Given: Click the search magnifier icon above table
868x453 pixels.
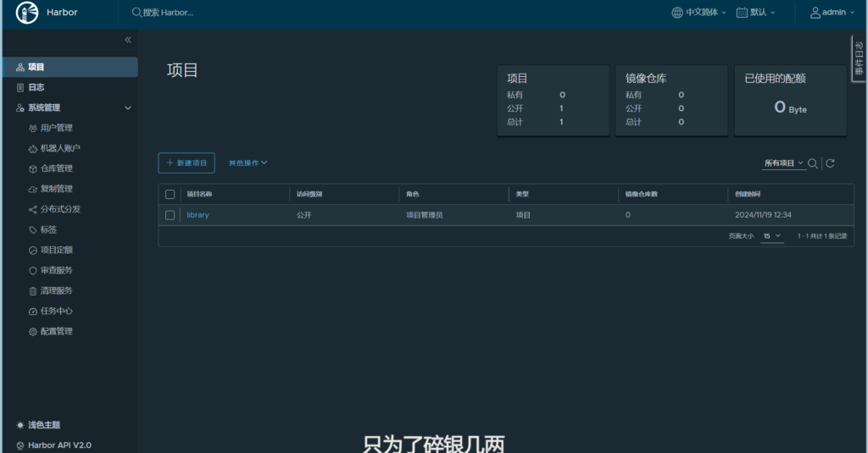Looking at the screenshot, I should pos(813,163).
